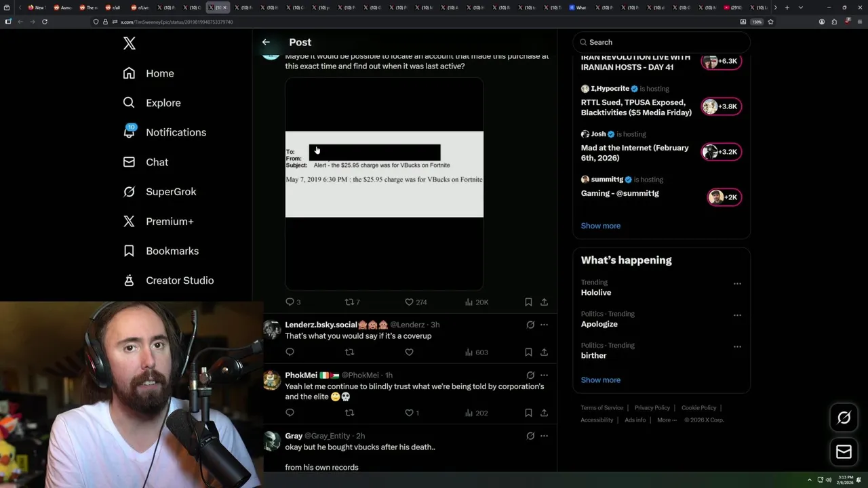Like the Lenderz comment
868x488 pixels.
(409, 352)
